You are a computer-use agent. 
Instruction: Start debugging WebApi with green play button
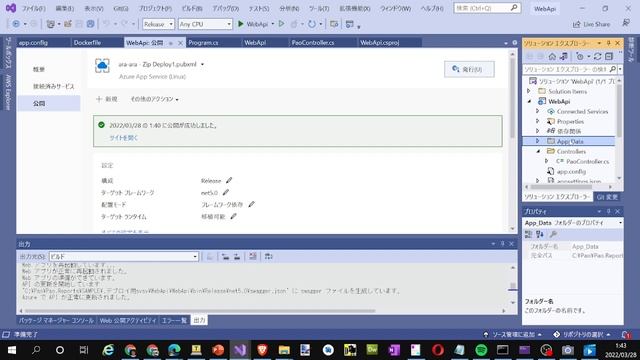pos(253,24)
